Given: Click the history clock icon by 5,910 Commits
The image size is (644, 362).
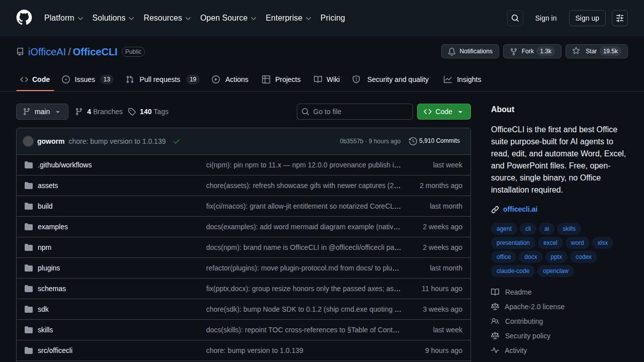Looking at the screenshot, I should coord(413,141).
